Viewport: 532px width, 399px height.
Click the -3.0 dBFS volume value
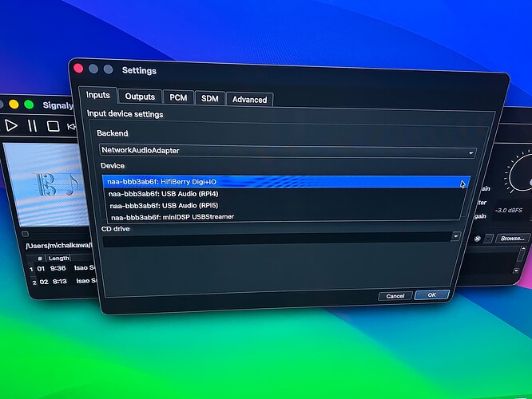click(x=508, y=210)
